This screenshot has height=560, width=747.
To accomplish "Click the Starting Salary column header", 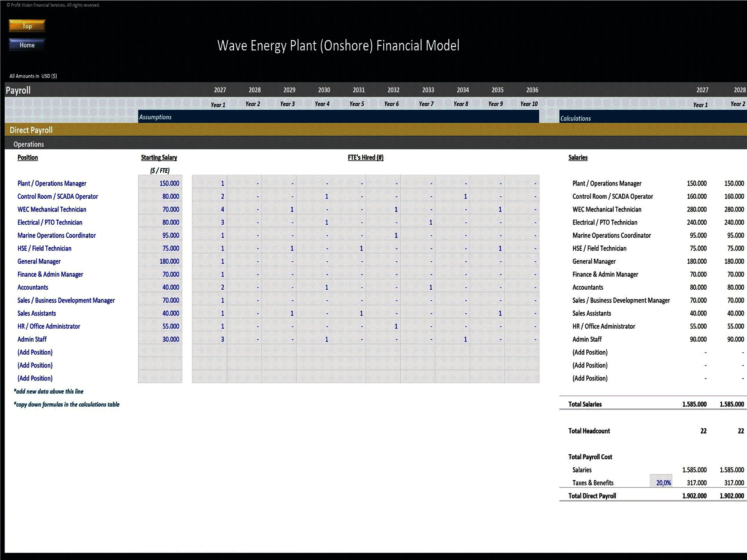I will (x=159, y=157).
